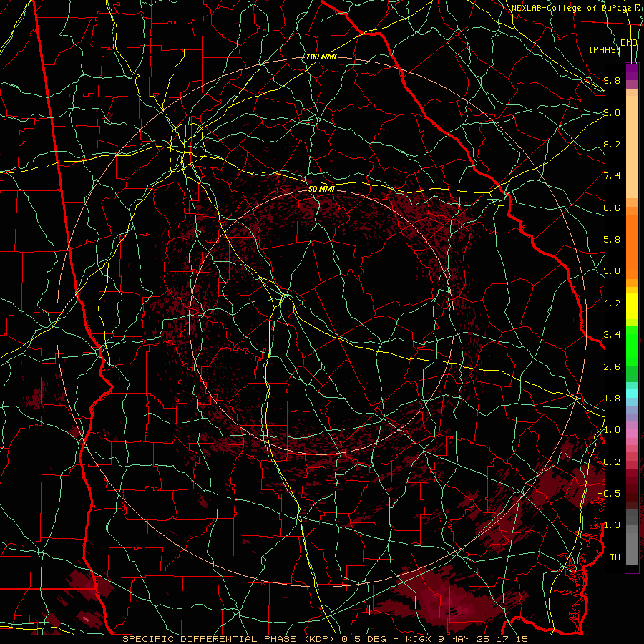Click the 1.8 value on the color scale
This screenshot has width=644, height=644.
coord(612,399)
